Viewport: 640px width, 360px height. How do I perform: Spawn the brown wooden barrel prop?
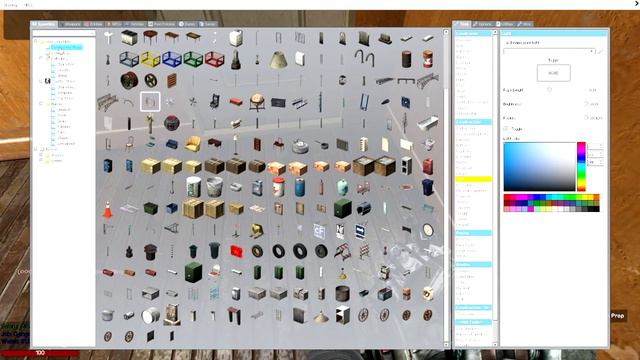(x=407, y=60)
